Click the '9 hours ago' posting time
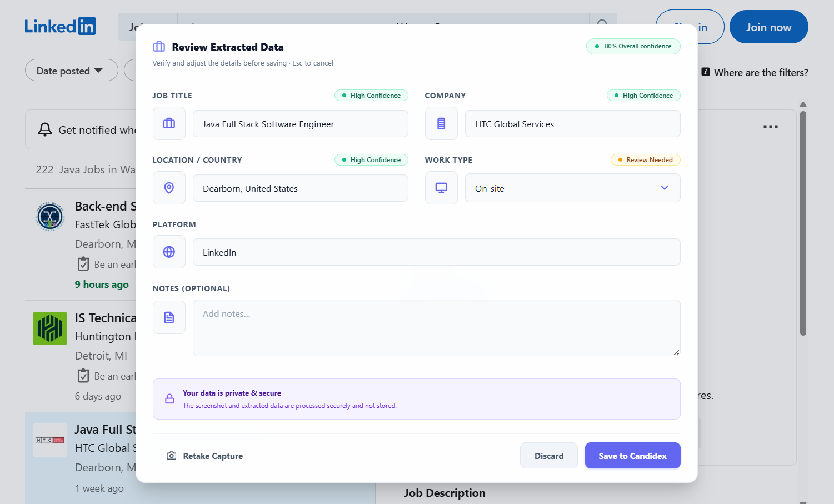Image resolution: width=834 pixels, height=504 pixels. coord(102,285)
